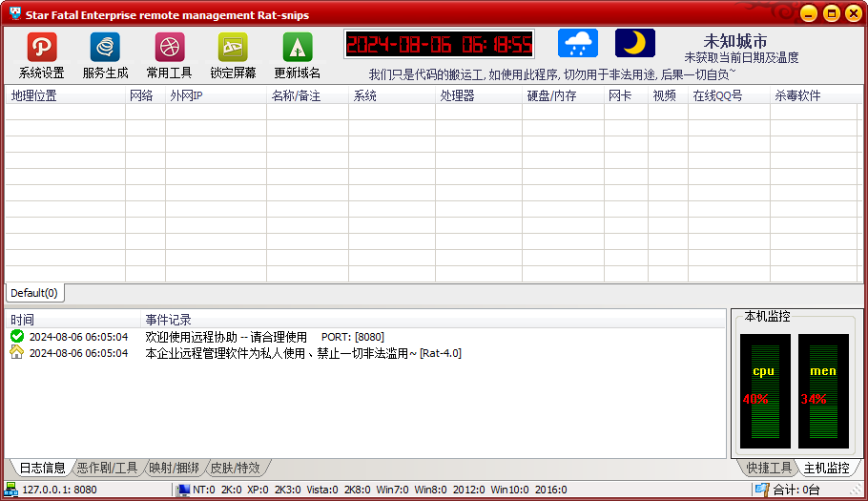Image resolution: width=868 pixels, height=501 pixels.
Task: Select the Default(0) group tab
Action: (x=34, y=293)
